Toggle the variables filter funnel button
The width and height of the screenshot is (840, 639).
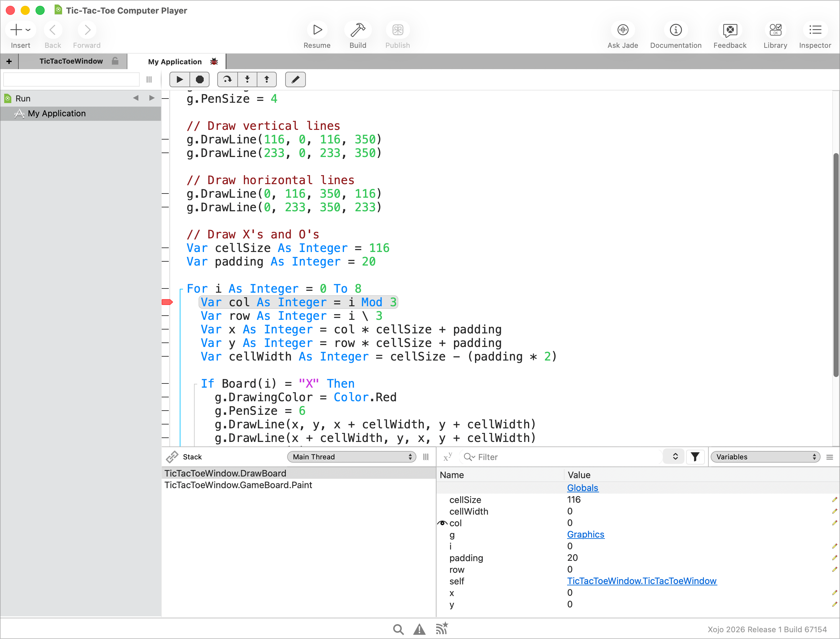tap(695, 457)
